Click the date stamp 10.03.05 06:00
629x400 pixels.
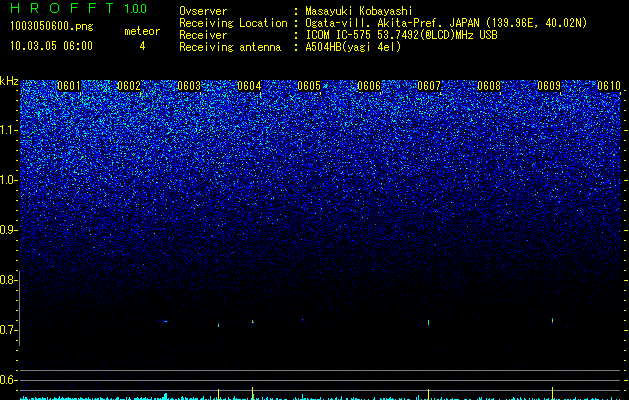(51, 46)
